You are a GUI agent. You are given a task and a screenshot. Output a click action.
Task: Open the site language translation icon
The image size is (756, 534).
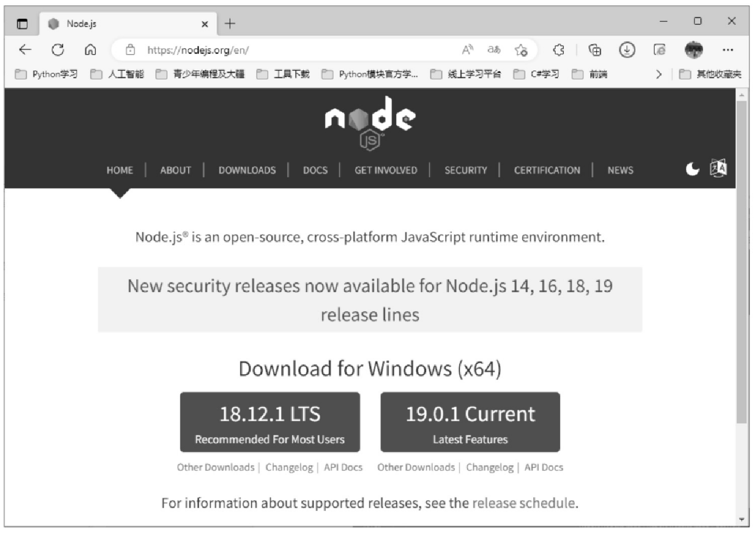718,168
